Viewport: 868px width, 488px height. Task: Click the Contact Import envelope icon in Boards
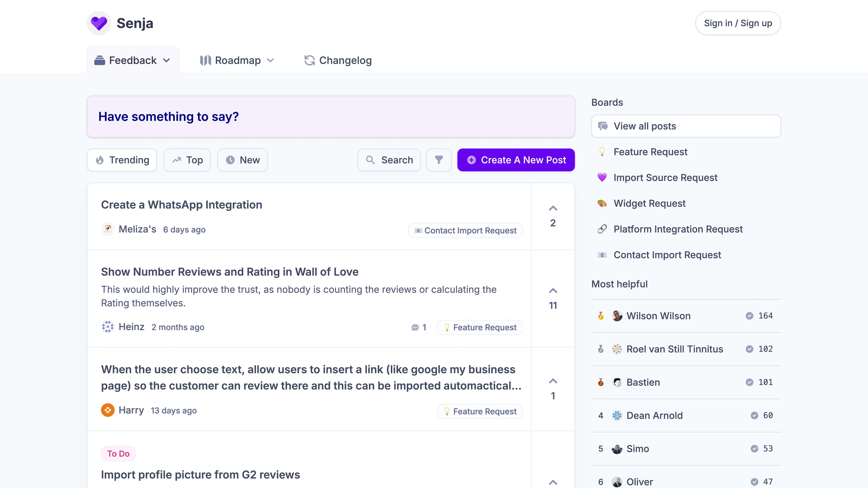602,255
